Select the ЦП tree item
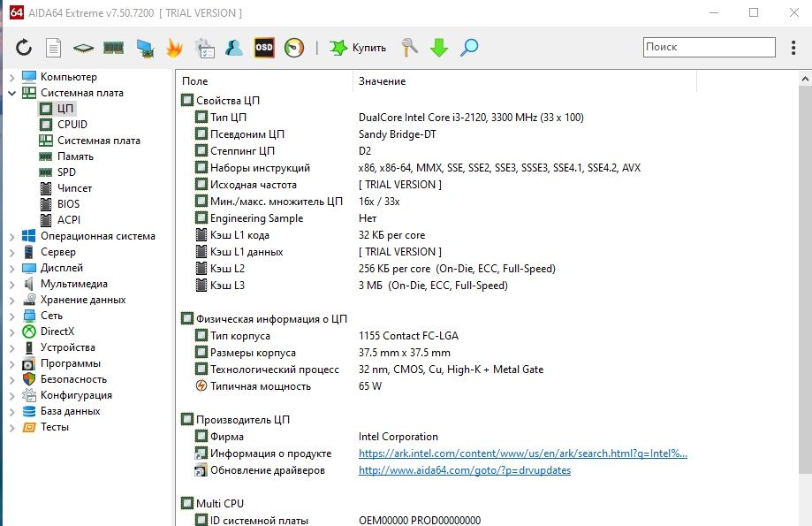Screen dimensions: 812x526 [57, 109]
